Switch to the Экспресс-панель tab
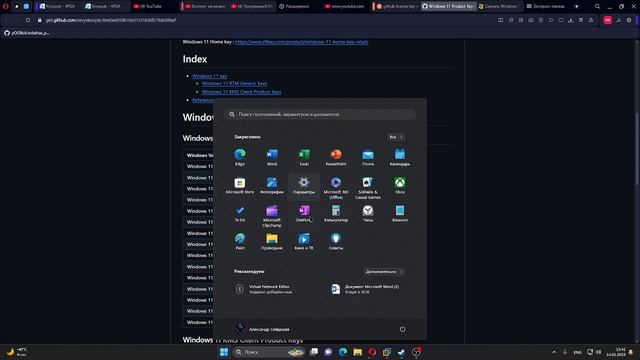 click(x=546, y=6)
